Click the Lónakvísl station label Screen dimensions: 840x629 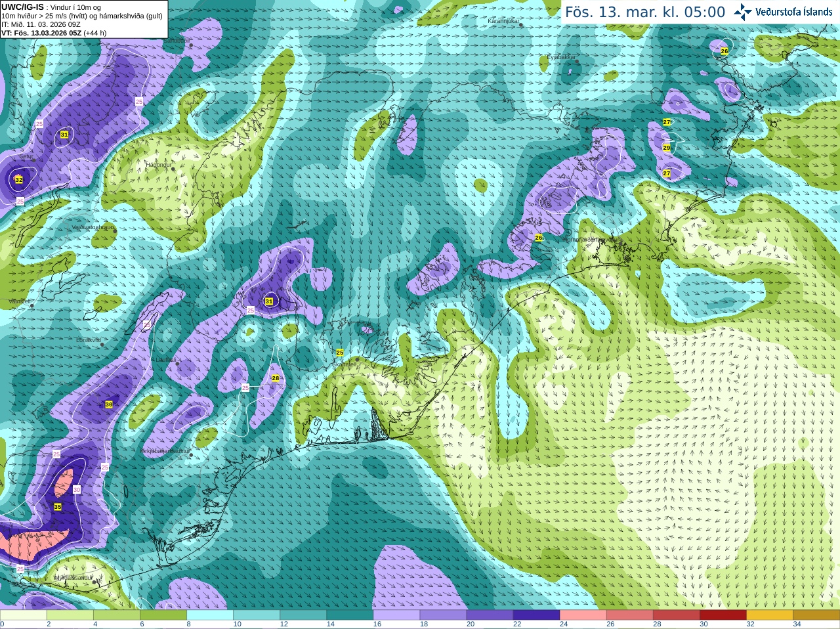click(88, 340)
